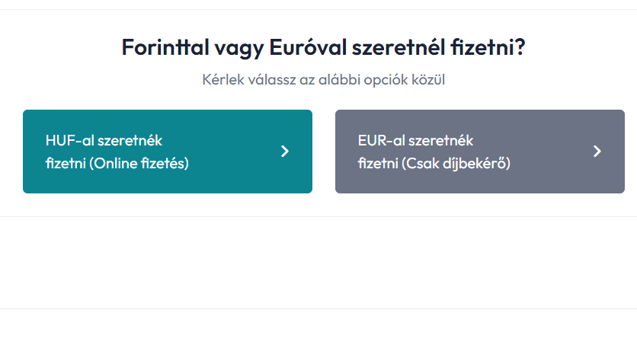Click the chevron arrow on HUF button
The image size is (637, 364).
click(x=285, y=152)
